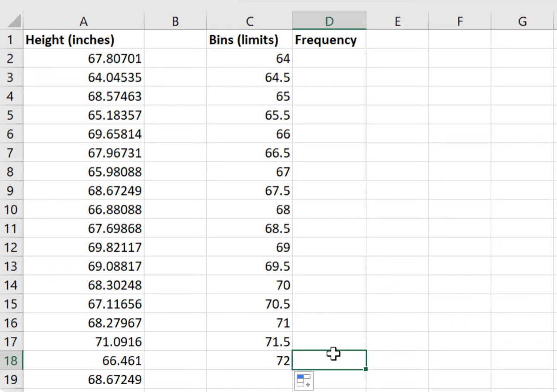
Task: Select cell containing 67.96731
Action: pos(83,153)
